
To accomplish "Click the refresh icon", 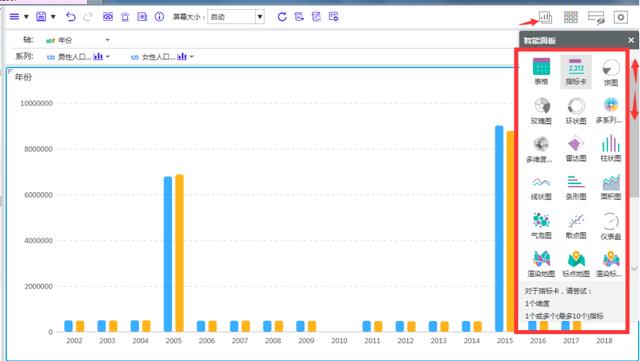I will [x=282, y=17].
